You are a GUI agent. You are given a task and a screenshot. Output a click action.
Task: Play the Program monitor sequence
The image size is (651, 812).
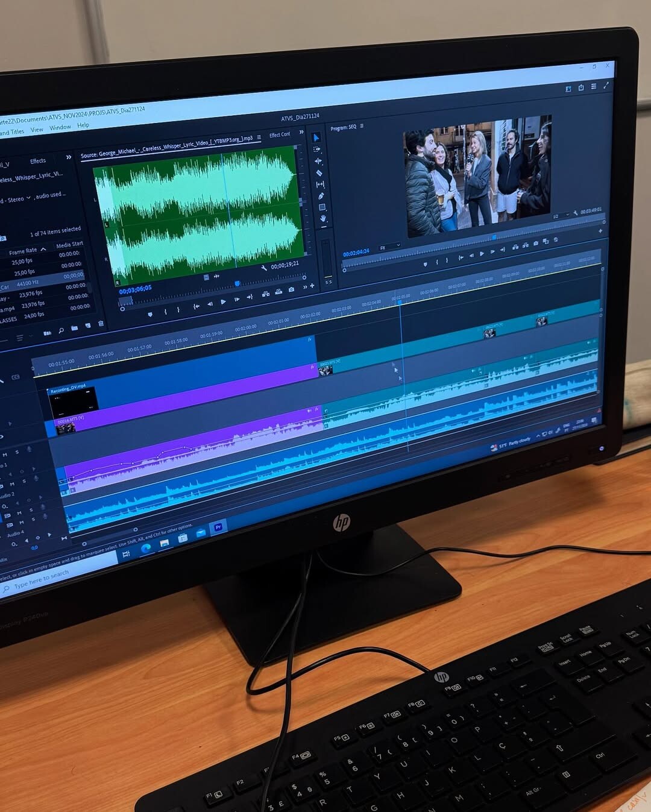click(x=482, y=254)
